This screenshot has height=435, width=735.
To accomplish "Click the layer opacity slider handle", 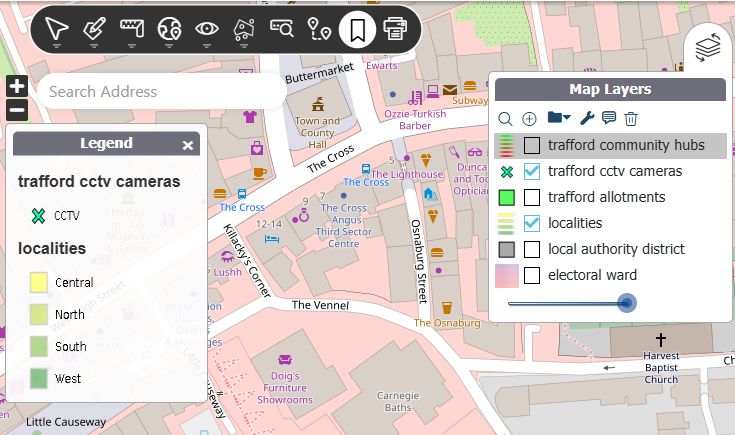I will (x=626, y=303).
